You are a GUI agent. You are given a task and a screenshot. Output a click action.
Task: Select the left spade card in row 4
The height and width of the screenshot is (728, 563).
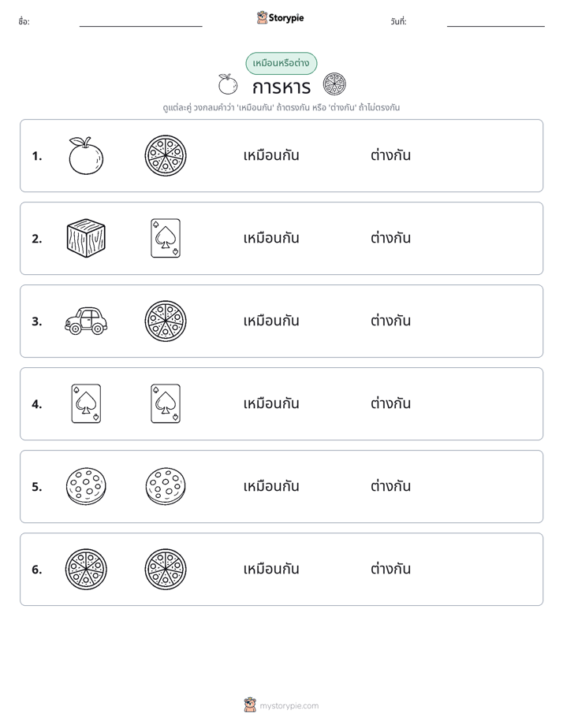coord(86,403)
